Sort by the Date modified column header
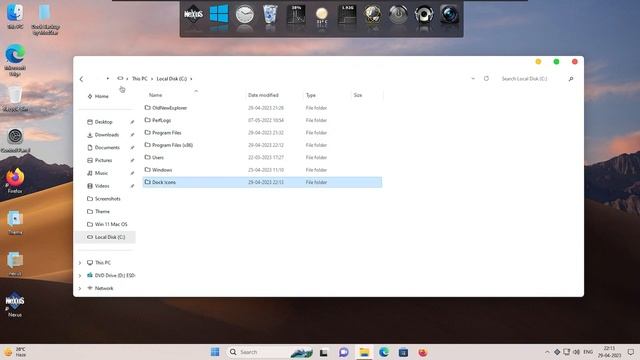Screen dimensions: 640x360 (x=263, y=95)
